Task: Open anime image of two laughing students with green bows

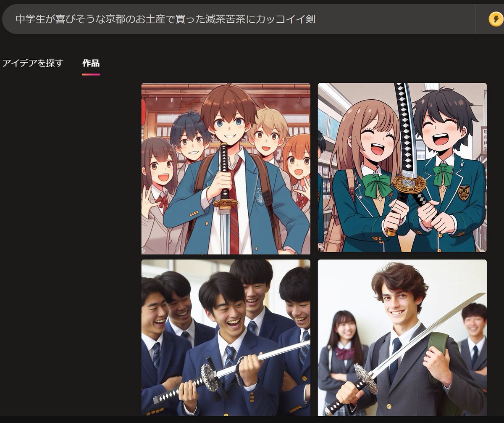Action: pyautogui.click(x=402, y=167)
